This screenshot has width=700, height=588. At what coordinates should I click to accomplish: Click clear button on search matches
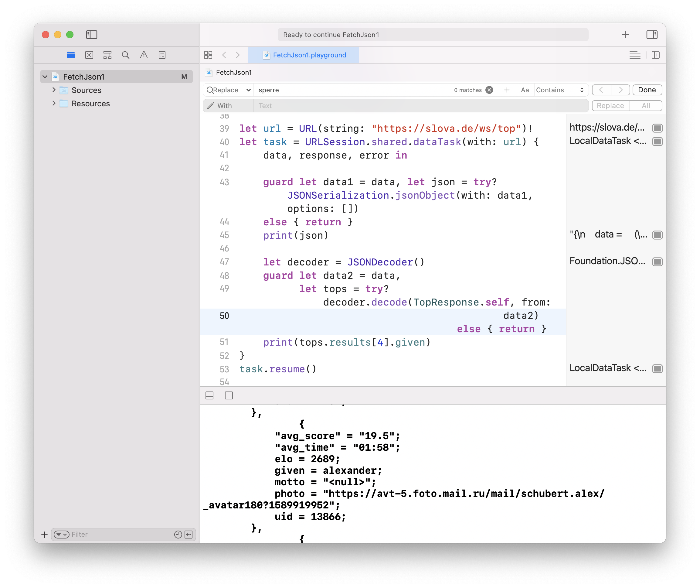click(490, 90)
